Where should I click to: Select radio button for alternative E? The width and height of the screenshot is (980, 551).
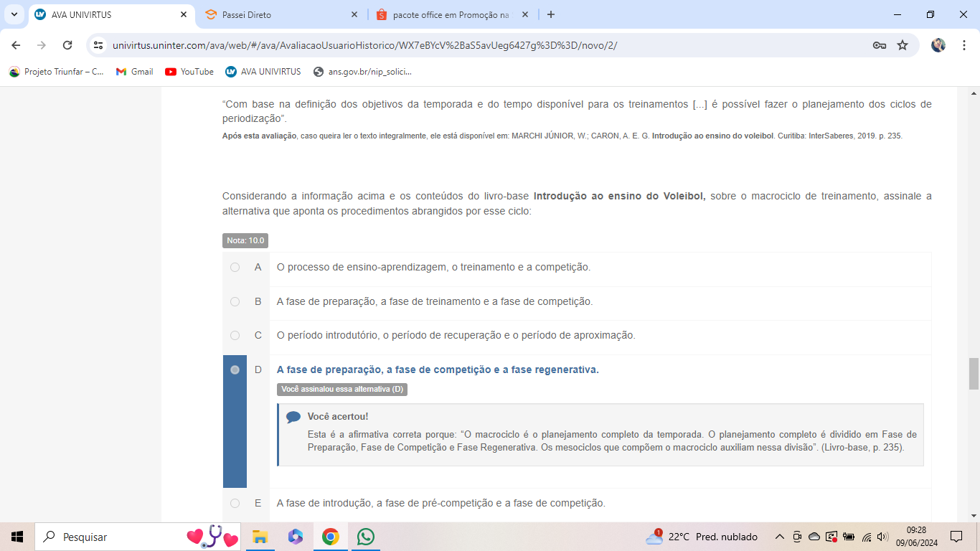[x=235, y=504]
